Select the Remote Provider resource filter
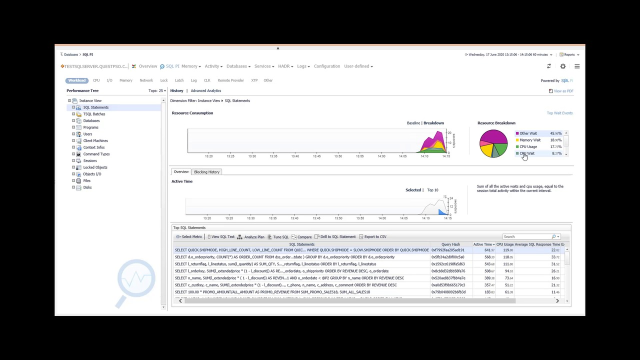The width and height of the screenshot is (640, 360). click(x=231, y=80)
